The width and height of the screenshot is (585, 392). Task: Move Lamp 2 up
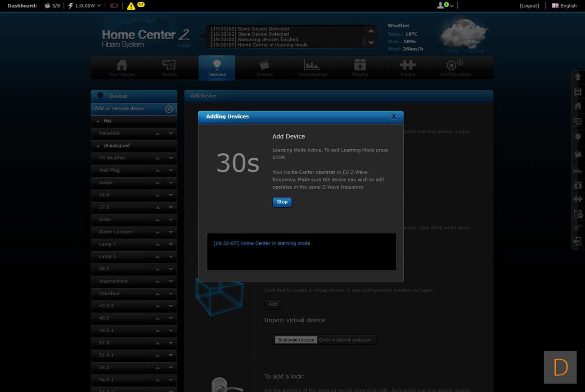tap(157, 257)
